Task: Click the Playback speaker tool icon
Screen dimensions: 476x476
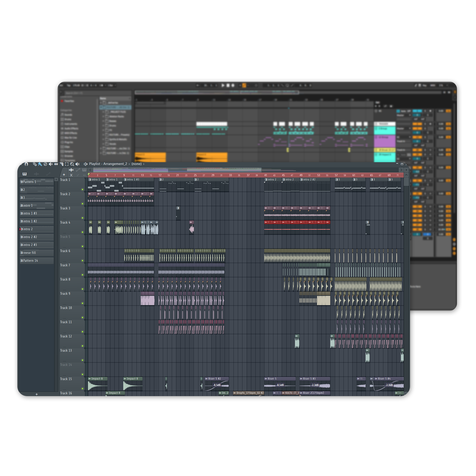Action: [78, 164]
